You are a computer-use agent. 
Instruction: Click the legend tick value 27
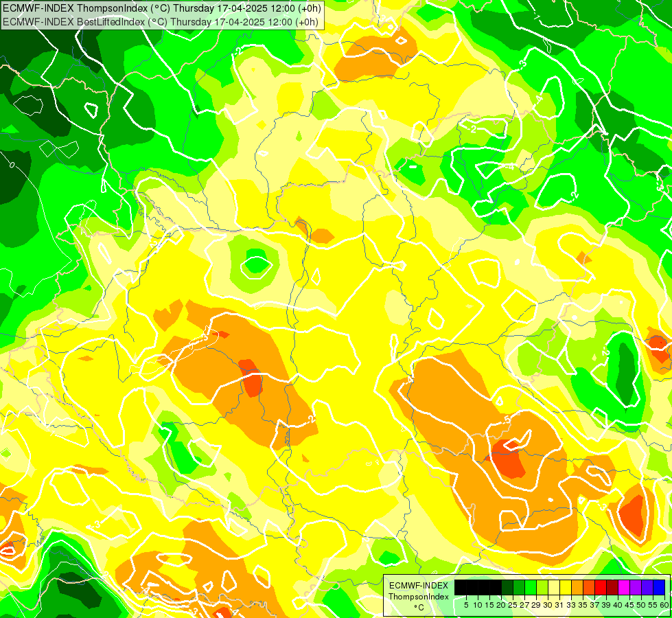click(524, 605)
